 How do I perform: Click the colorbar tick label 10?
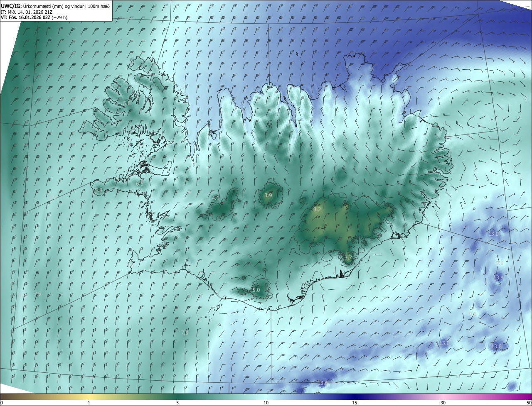pyautogui.click(x=266, y=403)
